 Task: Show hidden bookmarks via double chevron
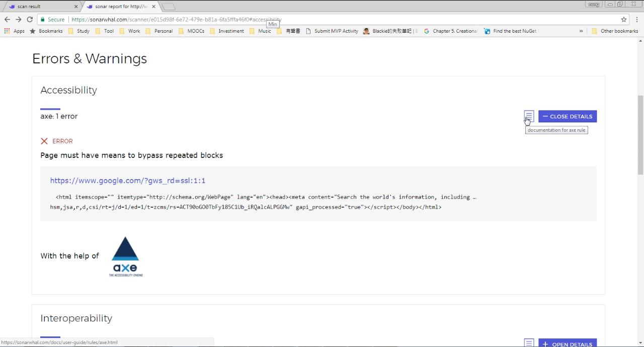pos(581,31)
